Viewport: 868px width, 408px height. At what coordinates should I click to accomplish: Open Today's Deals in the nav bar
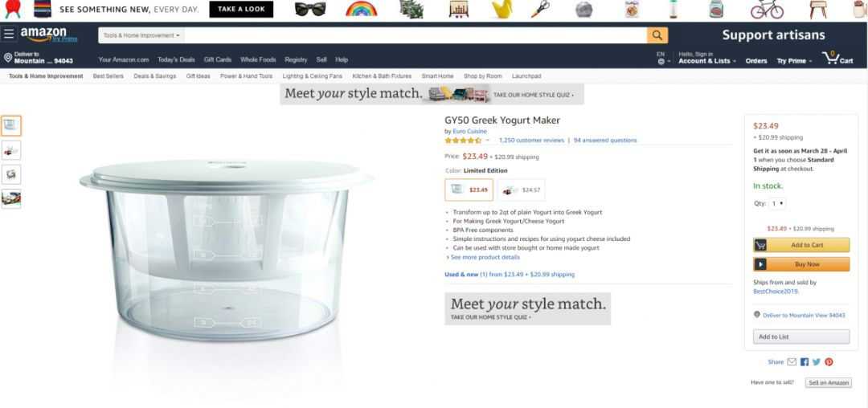pyautogui.click(x=176, y=59)
